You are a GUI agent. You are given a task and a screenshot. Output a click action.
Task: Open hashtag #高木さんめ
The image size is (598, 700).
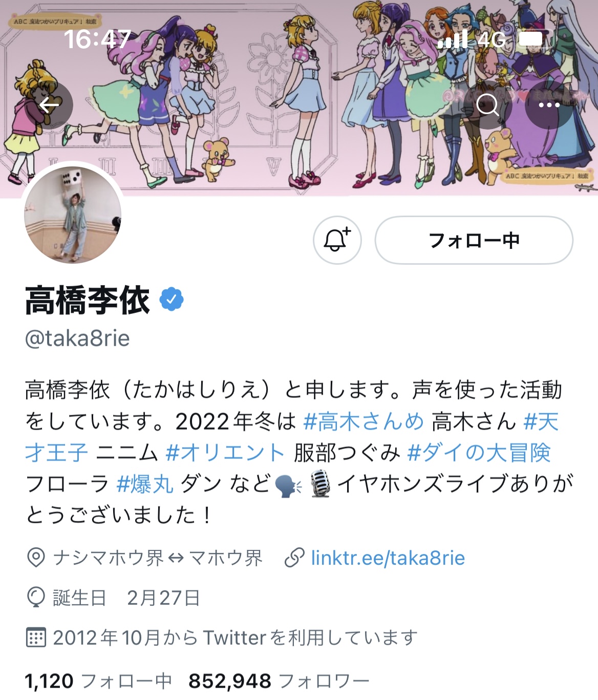(x=364, y=421)
